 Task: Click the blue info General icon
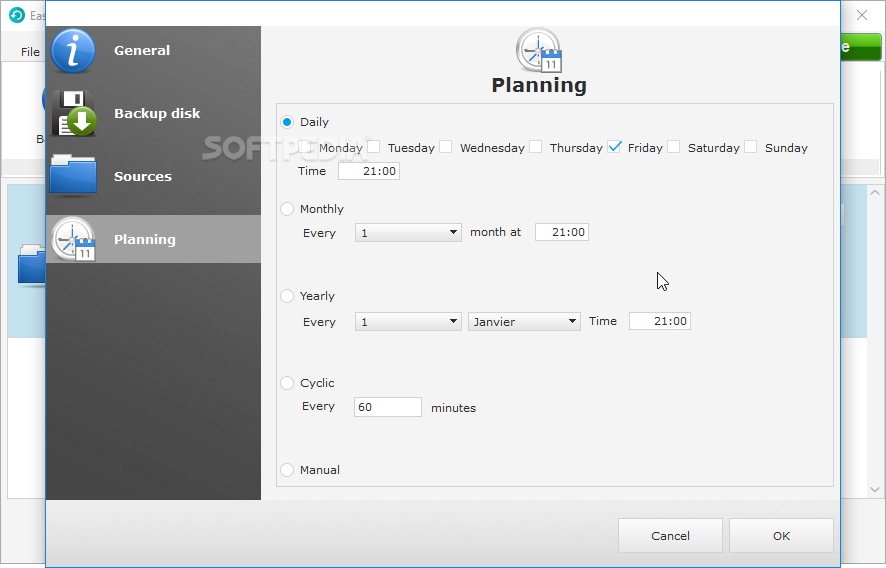(73, 51)
